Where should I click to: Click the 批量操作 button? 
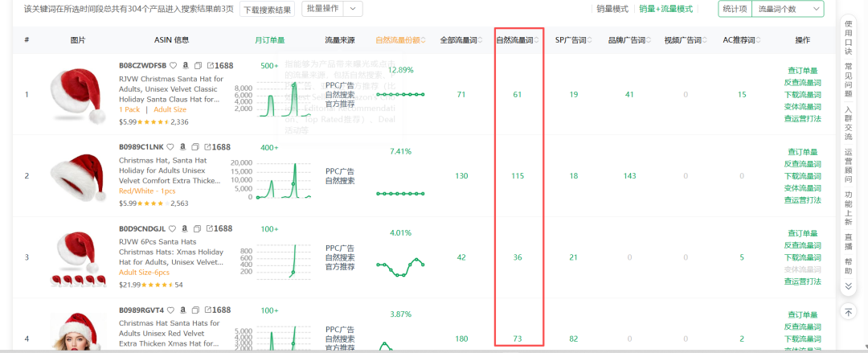click(x=323, y=9)
